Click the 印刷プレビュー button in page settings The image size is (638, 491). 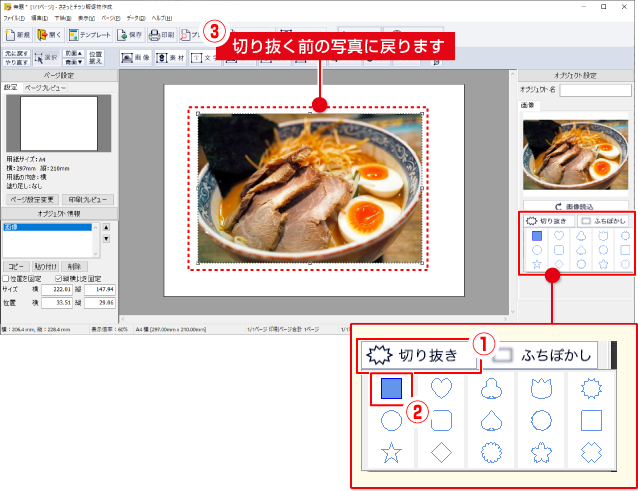[88, 200]
